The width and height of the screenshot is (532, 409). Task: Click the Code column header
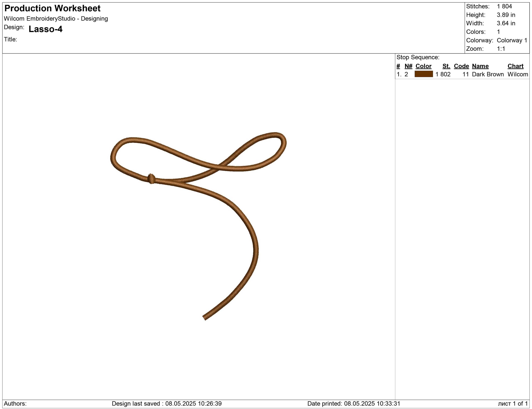click(x=461, y=66)
